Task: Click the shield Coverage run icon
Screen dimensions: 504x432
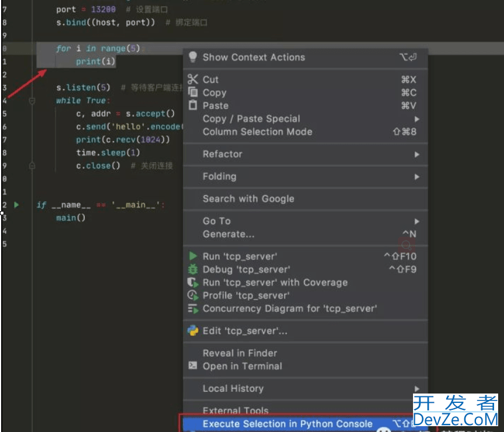Action: tap(193, 282)
